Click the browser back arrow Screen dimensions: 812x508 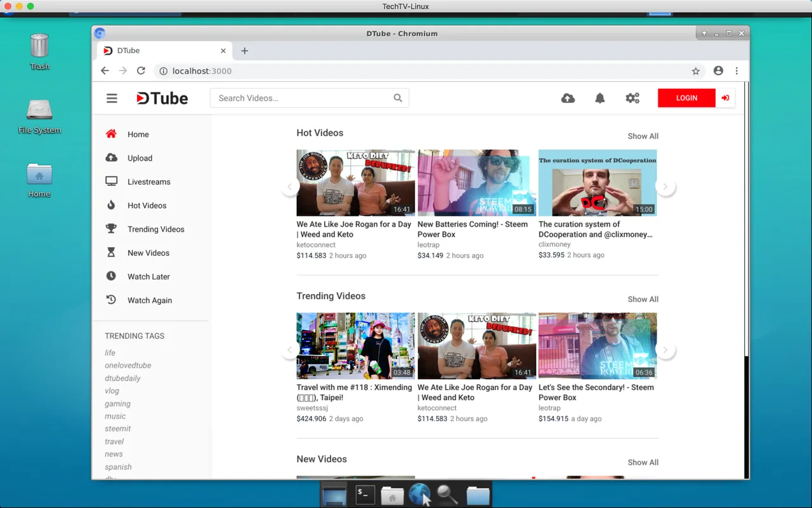[105, 71]
